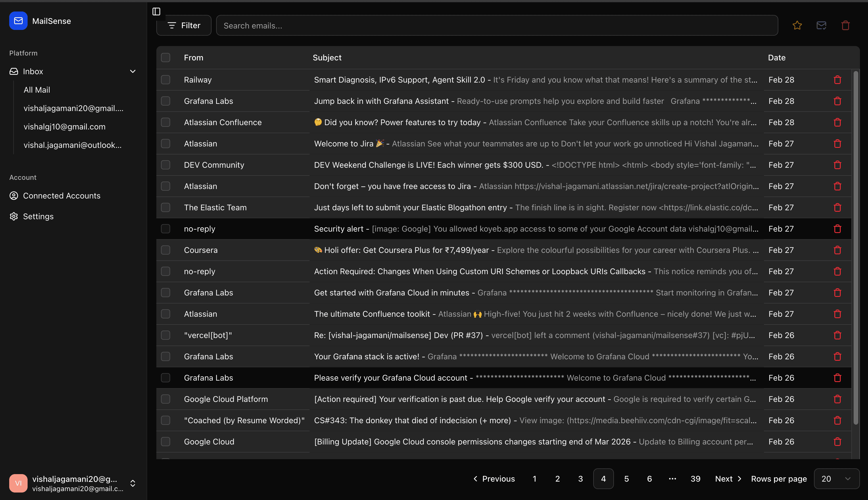Go to the Next page
Viewport: 868px width, 500px height.
[728, 478]
